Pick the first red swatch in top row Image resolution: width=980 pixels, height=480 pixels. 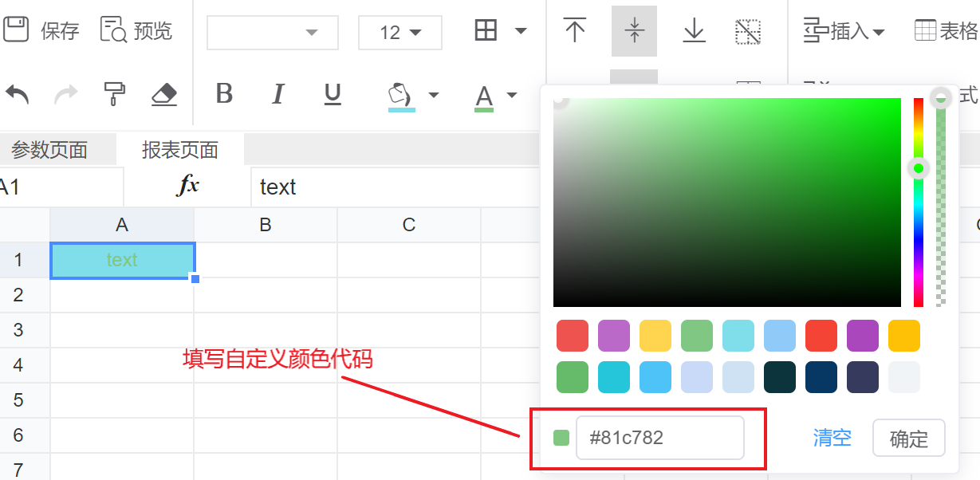573,336
